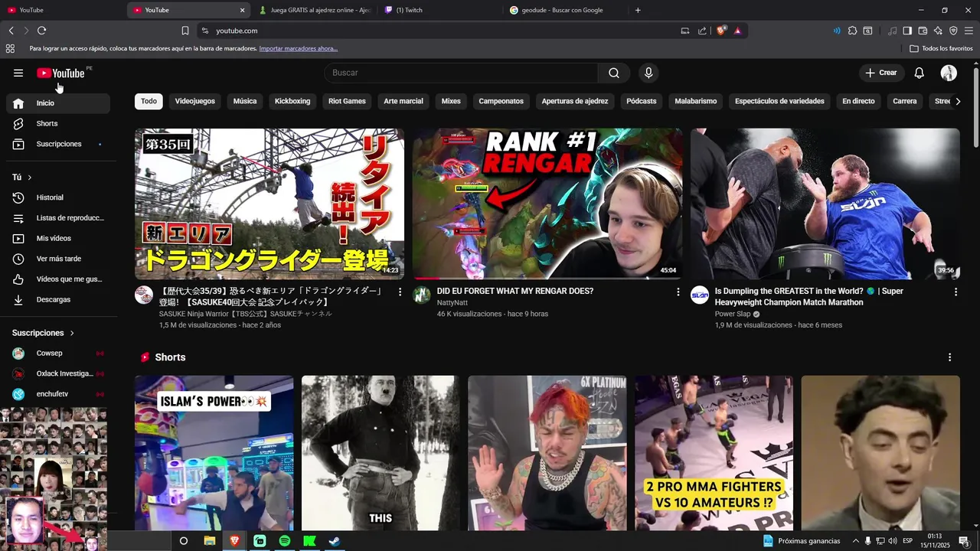
Task: Open Historial in sidebar
Action: coord(58,197)
